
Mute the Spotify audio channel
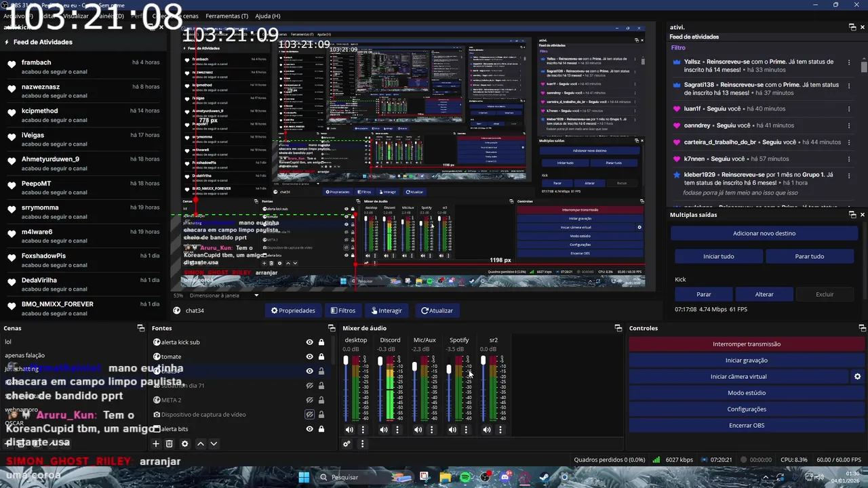point(452,430)
